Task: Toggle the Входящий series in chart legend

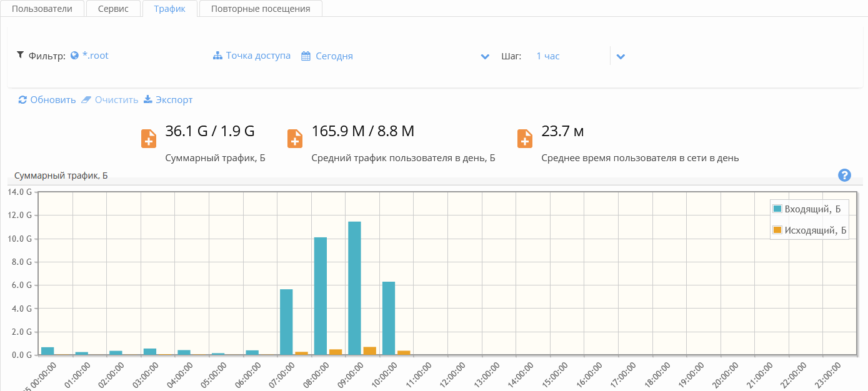Action: click(x=810, y=209)
